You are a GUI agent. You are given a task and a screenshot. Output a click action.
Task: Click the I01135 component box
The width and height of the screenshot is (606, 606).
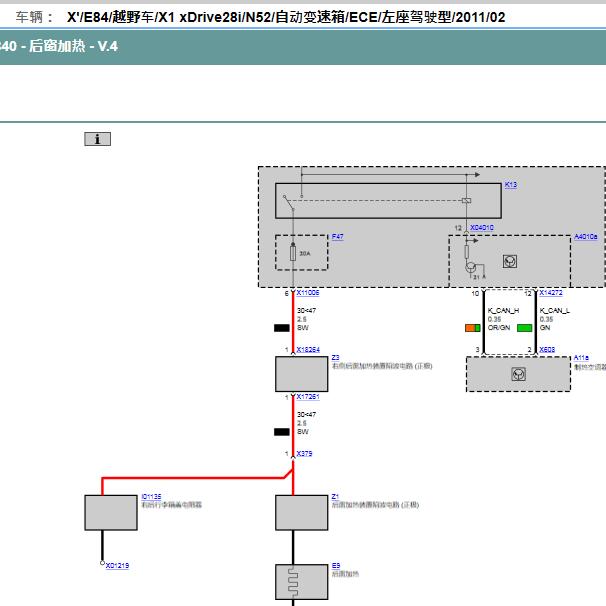pyautogui.click(x=111, y=512)
